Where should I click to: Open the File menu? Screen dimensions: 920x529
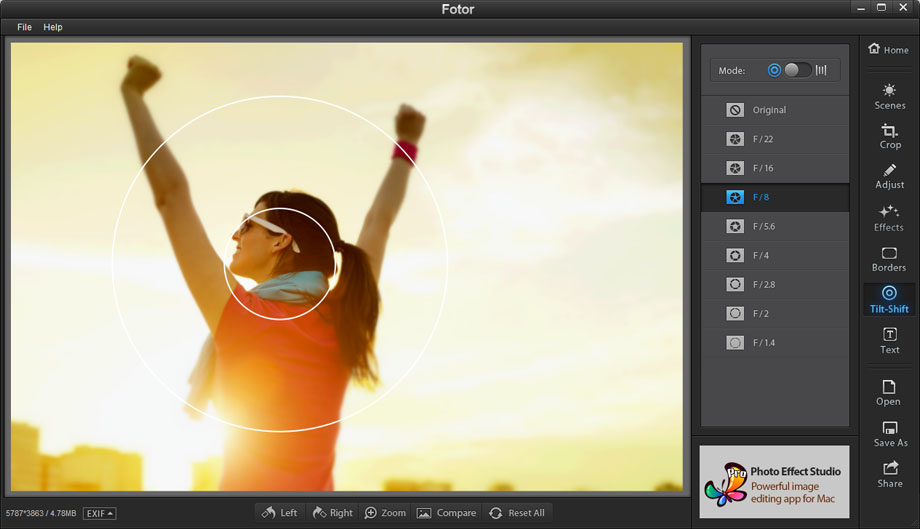24,27
